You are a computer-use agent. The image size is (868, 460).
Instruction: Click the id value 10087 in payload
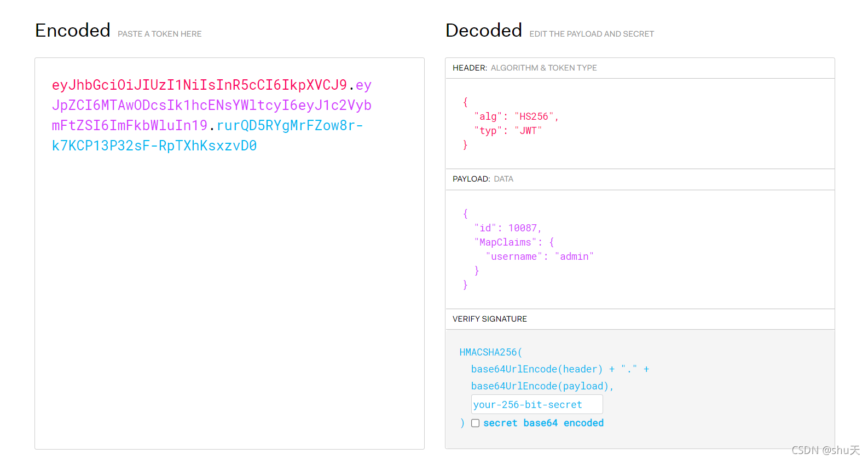click(522, 228)
